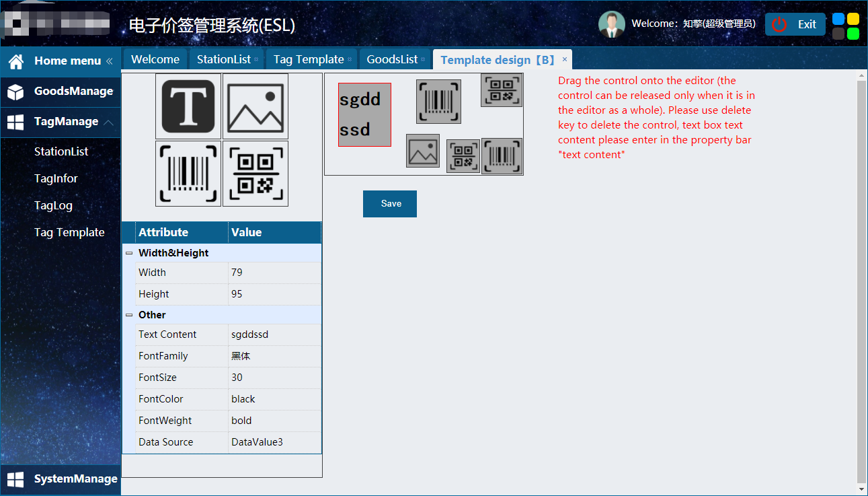
Task: Click the Value column header
Action: (x=274, y=232)
